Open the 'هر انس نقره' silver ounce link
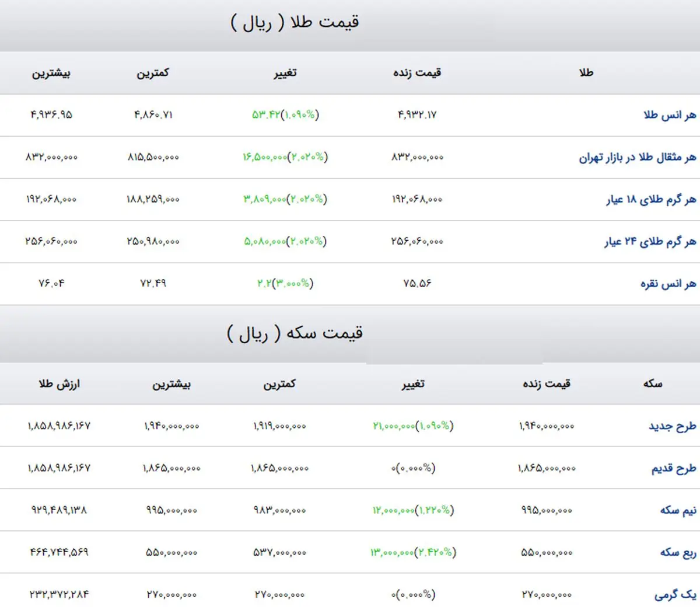The height and width of the screenshot is (610, 700). click(x=668, y=284)
